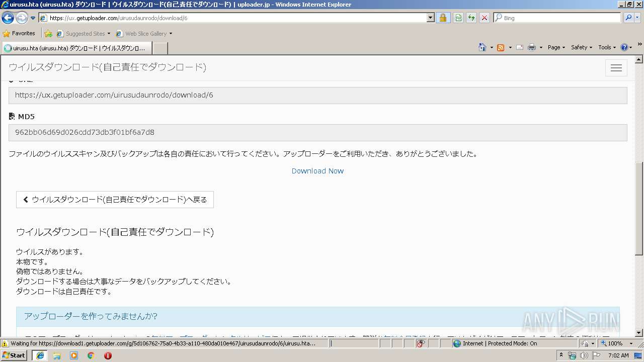Expand the address bar autocomplete dropdown
Image resolution: width=644 pixels, height=362 pixels.
430,18
